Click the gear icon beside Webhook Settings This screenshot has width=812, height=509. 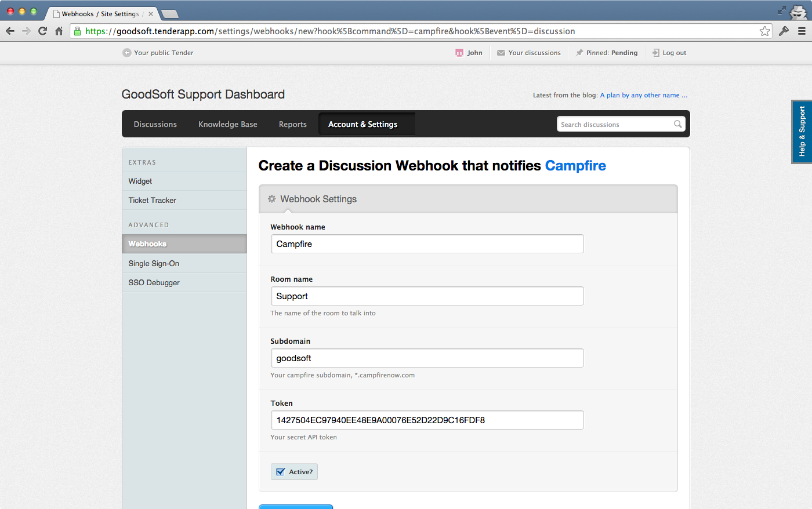click(x=272, y=199)
